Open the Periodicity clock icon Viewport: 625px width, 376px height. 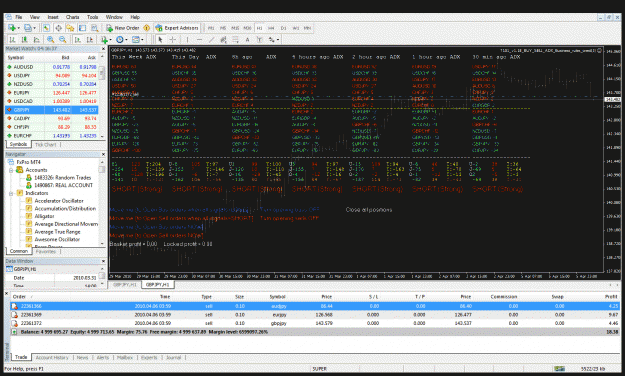(x=120, y=39)
